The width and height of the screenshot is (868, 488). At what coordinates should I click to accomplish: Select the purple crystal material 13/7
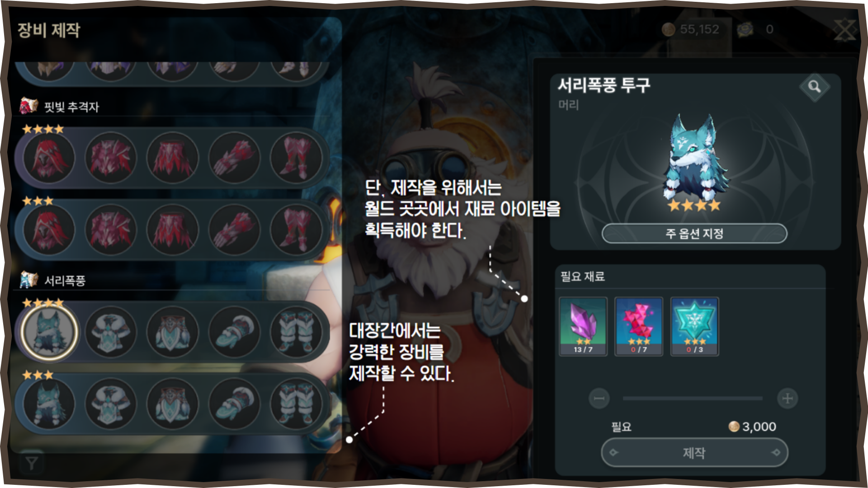583,326
